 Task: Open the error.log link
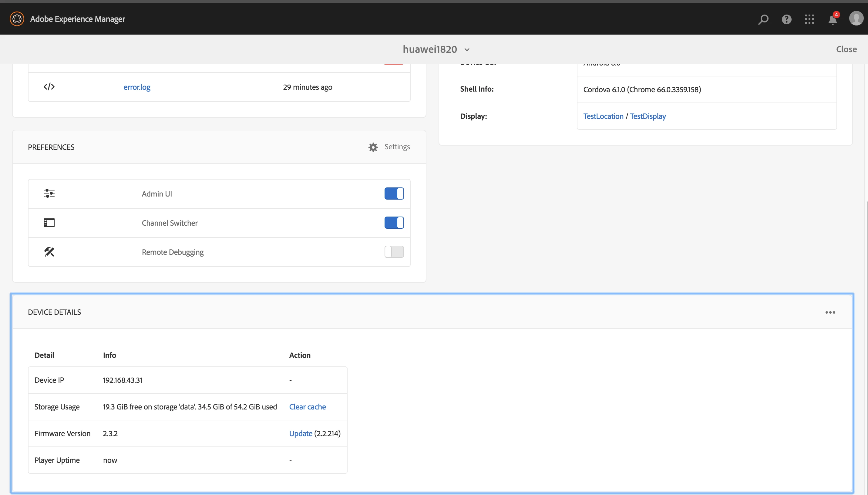click(x=136, y=87)
